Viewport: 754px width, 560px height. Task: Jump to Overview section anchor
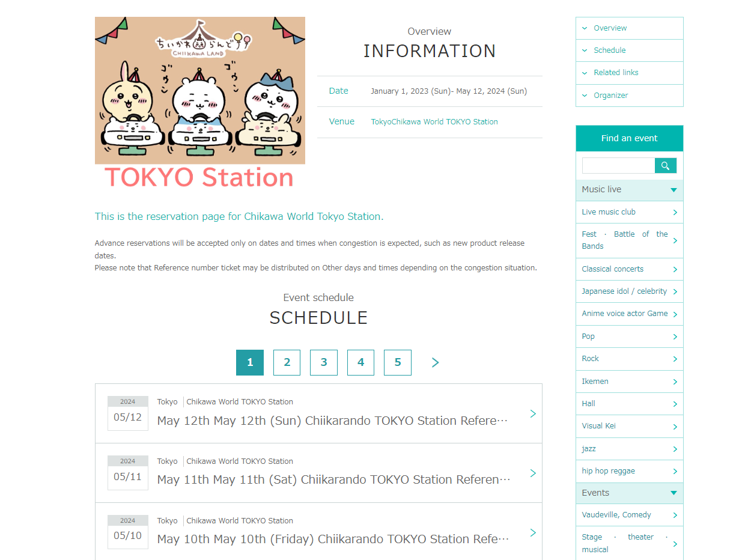610,28
